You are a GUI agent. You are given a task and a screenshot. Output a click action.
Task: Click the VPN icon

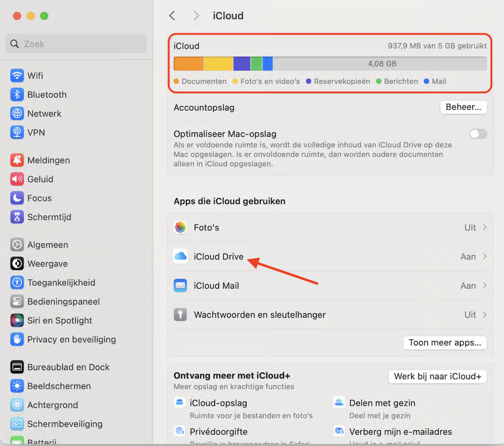pyautogui.click(x=16, y=132)
